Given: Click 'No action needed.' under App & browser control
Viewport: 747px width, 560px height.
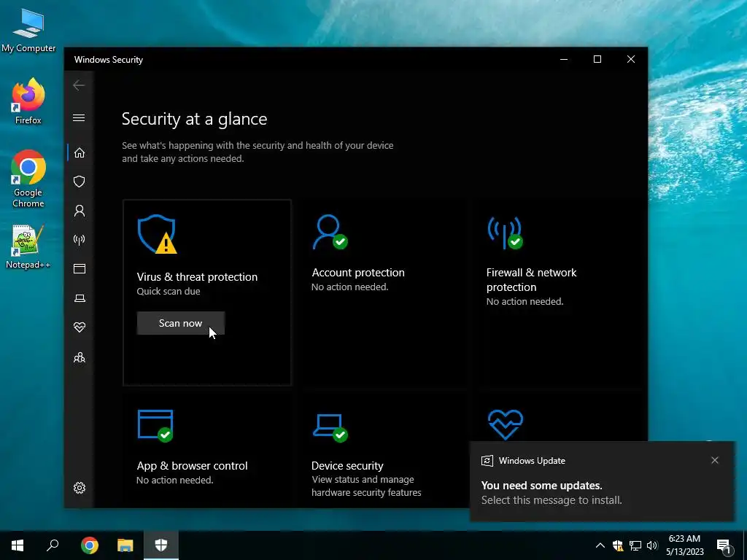Looking at the screenshot, I should (175, 480).
